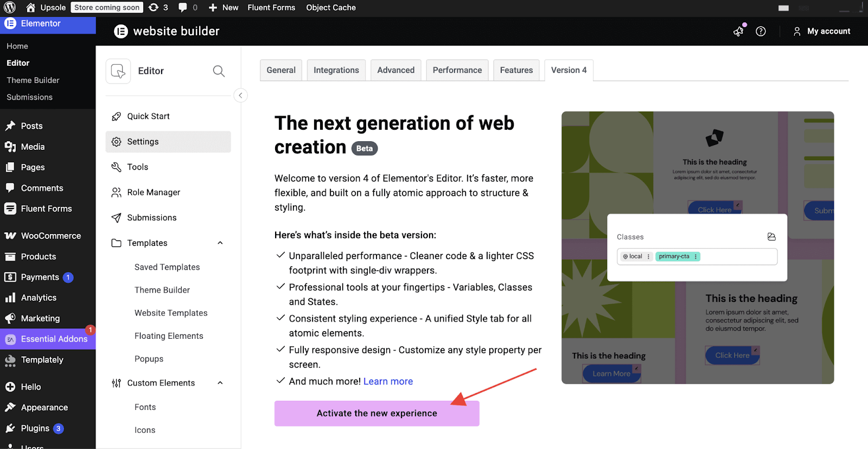Open Comments in WordPress sidebar
This screenshot has height=449, width=868.
pyautogui.click(x=42, y=188)
